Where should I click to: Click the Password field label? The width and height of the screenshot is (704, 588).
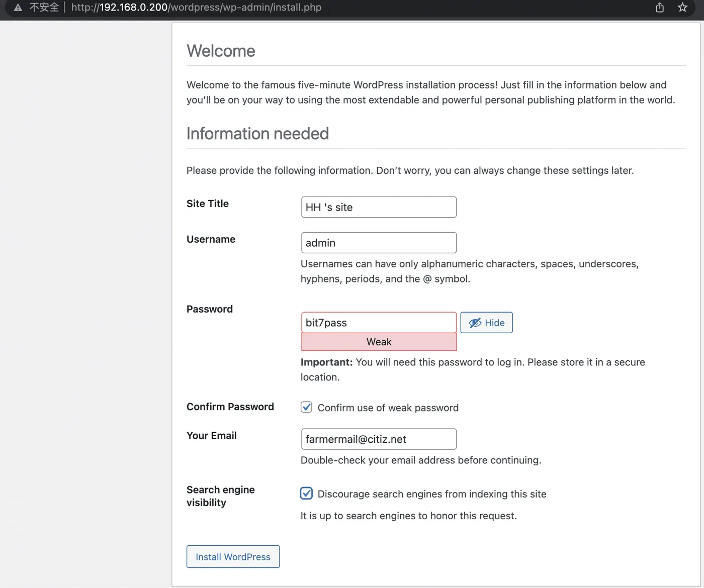[210, 309]
